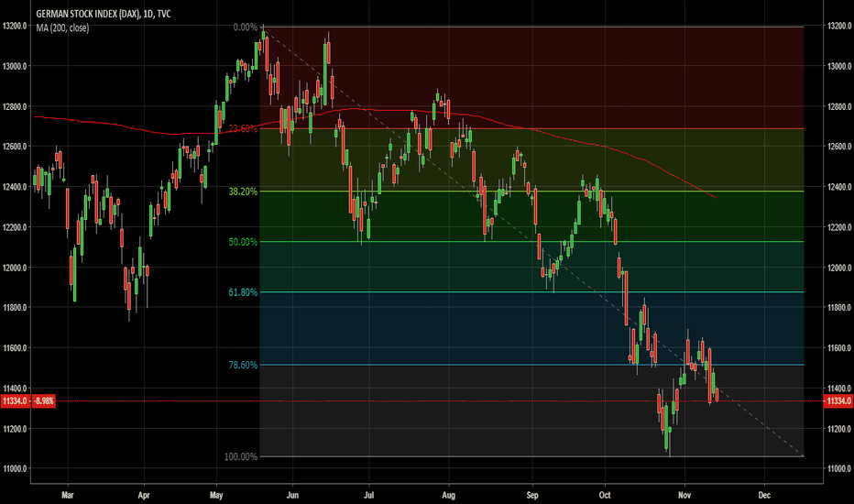This screenshot has width=854, height=504.
Task: Click the 78.60% Fibonacci level label
Action: 243,365
